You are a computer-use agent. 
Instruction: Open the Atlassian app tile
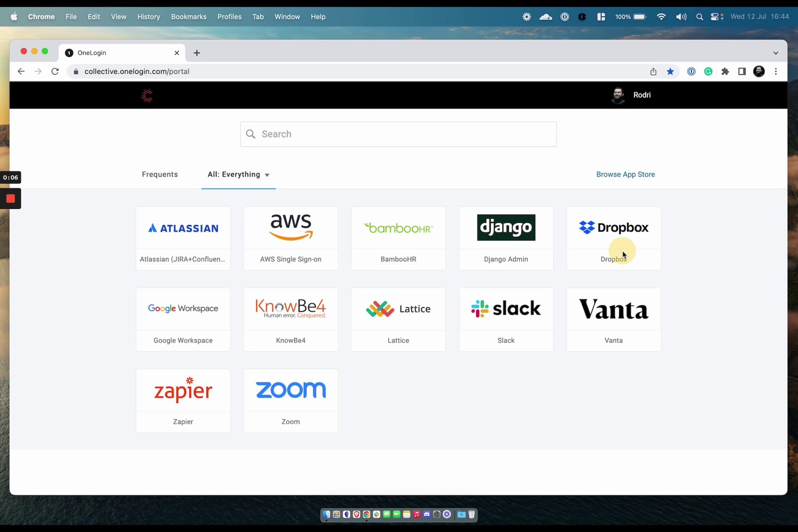(183, 238)
